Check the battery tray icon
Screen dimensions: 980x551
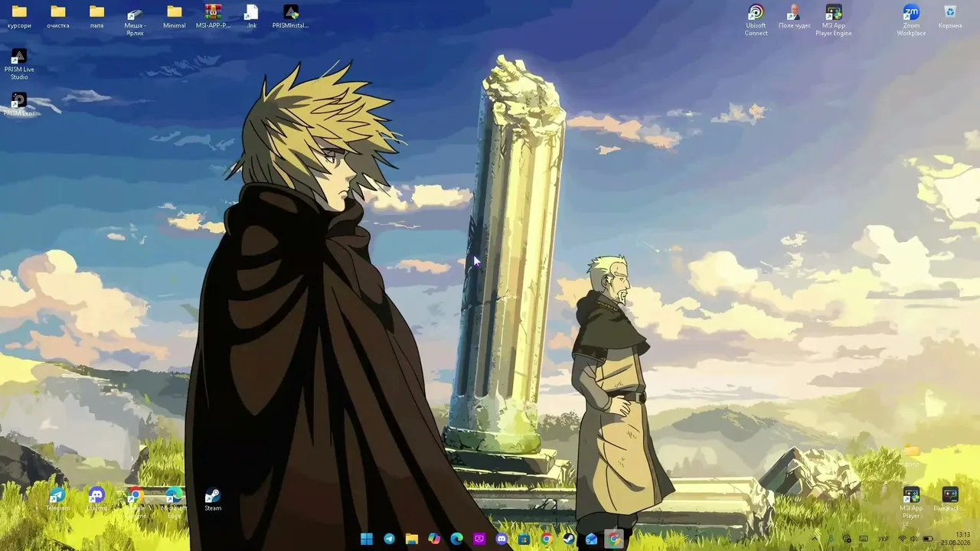[x=928, y=539]
